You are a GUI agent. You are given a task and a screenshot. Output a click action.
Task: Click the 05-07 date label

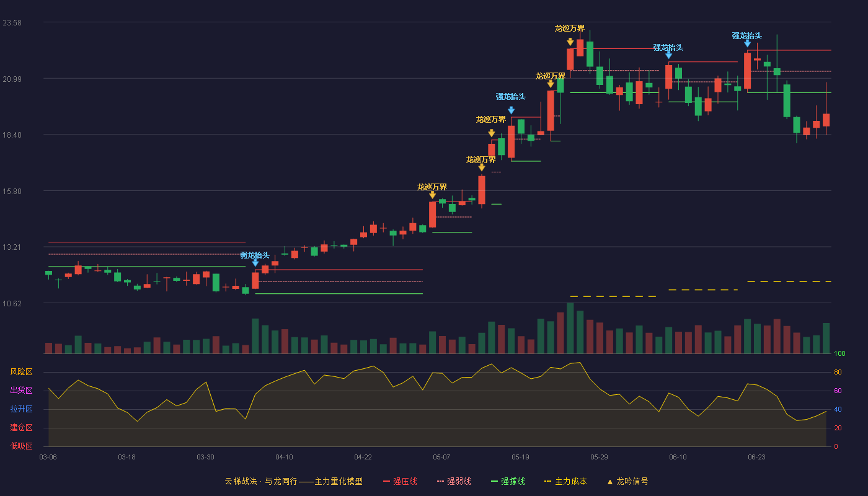(441, 457)
